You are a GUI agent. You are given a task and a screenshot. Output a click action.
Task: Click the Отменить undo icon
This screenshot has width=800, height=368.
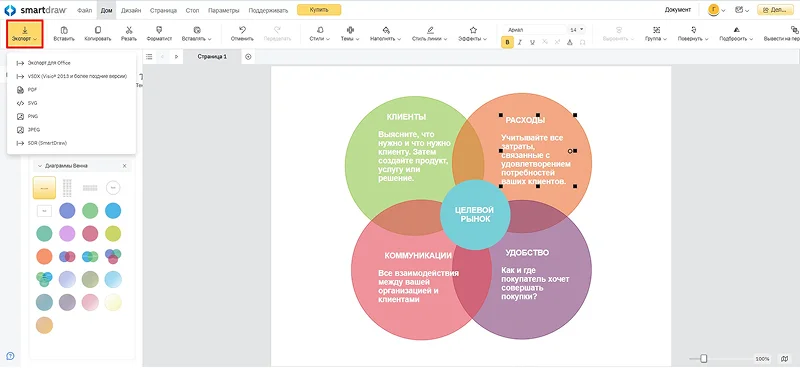point(242,30)
